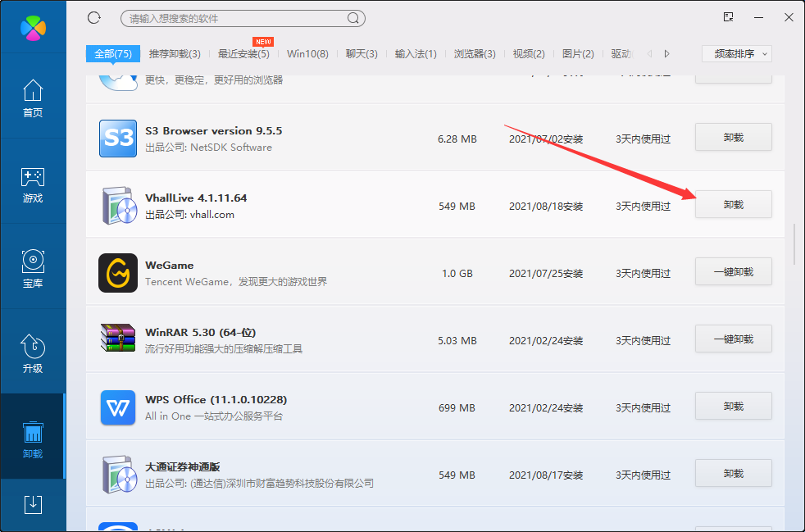The height and width of the screenshot is (532, 805).
Task: Click the WeGame app icon
Action: pyautogui.click(x=118, y=273)
